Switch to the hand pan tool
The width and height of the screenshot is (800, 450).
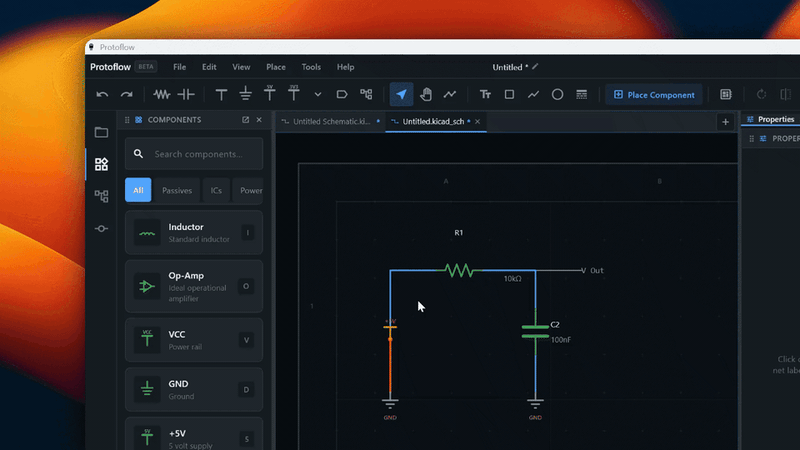click(x=426, y=94)
